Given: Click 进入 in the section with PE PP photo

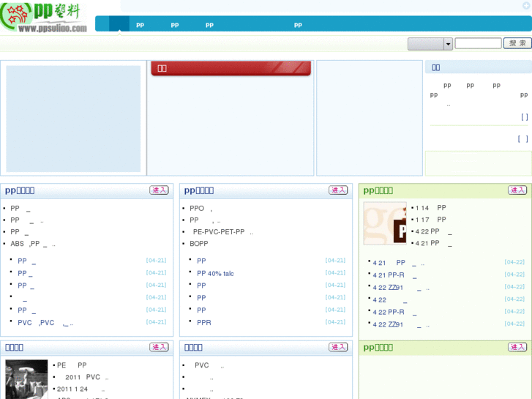Looking at the screenshot, I should tap(159, 347).
